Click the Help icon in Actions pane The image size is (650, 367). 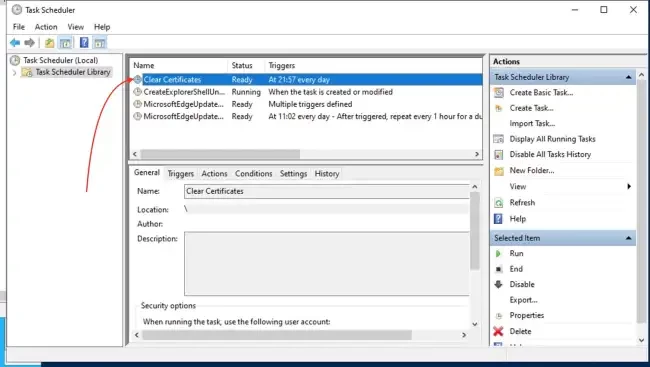click(498, 219)
